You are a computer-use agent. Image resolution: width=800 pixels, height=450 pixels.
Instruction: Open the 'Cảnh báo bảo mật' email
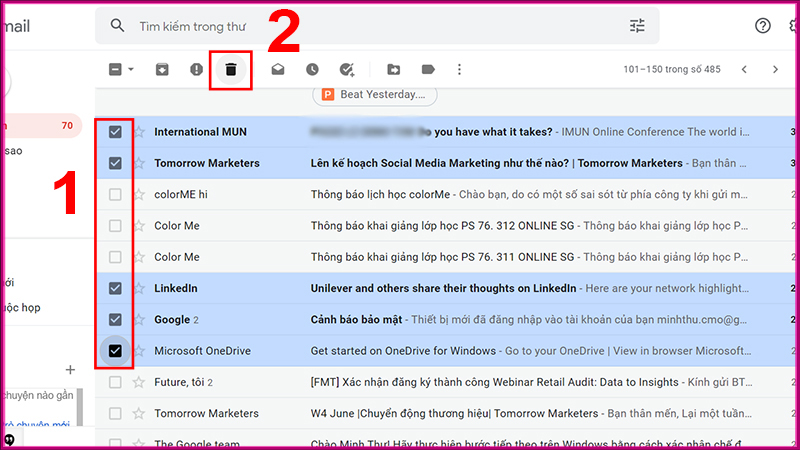356,319
